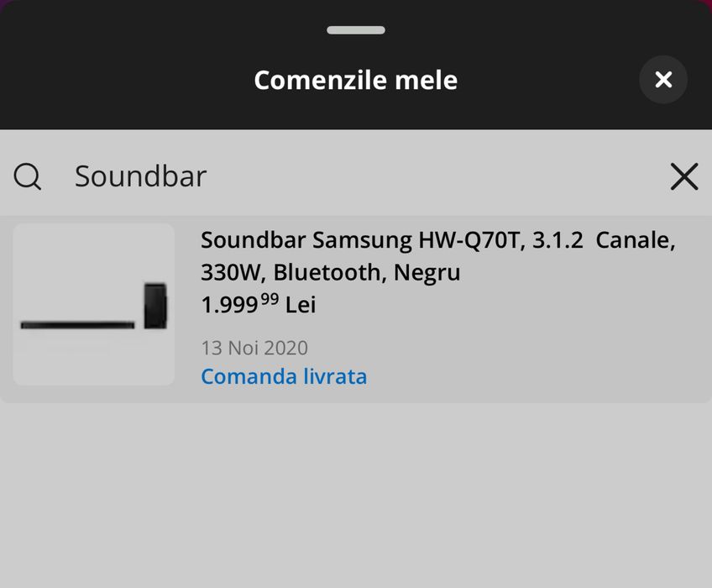Focus the Soundbar search input field

point(336,176)
